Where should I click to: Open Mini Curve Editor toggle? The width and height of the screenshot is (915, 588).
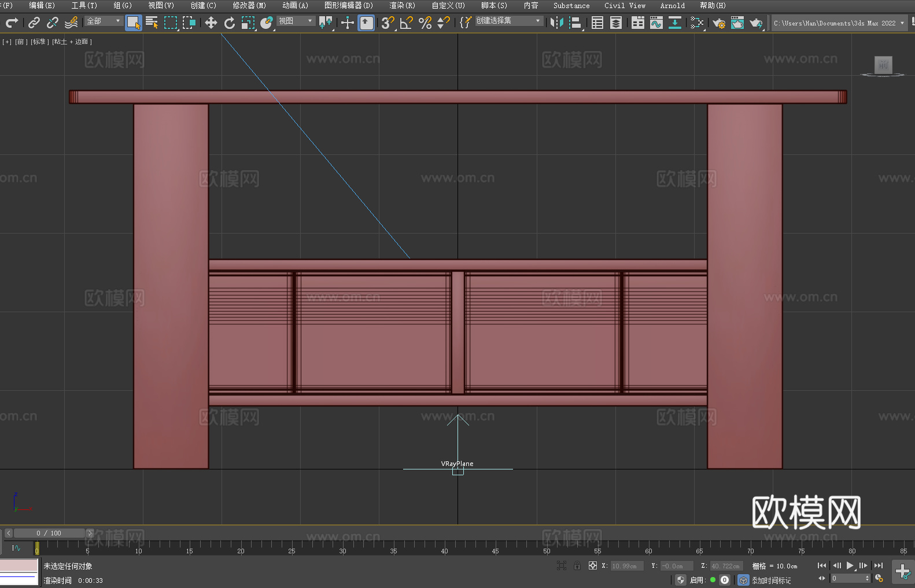tap(16, 548)
